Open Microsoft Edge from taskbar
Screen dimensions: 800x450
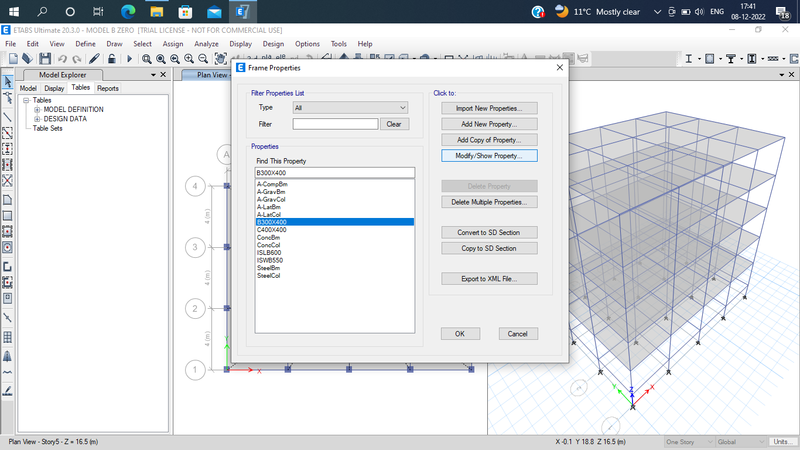point(128,11)
